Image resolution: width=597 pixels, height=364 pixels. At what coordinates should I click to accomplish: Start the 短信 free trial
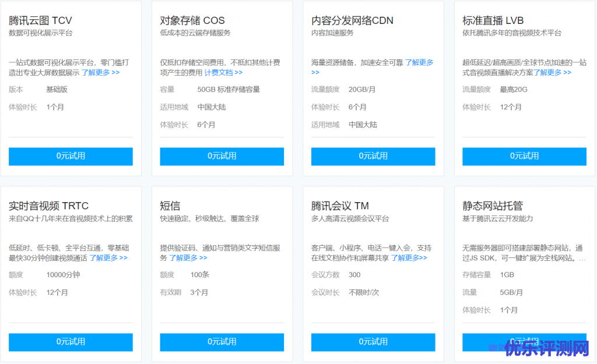point(222,342)
